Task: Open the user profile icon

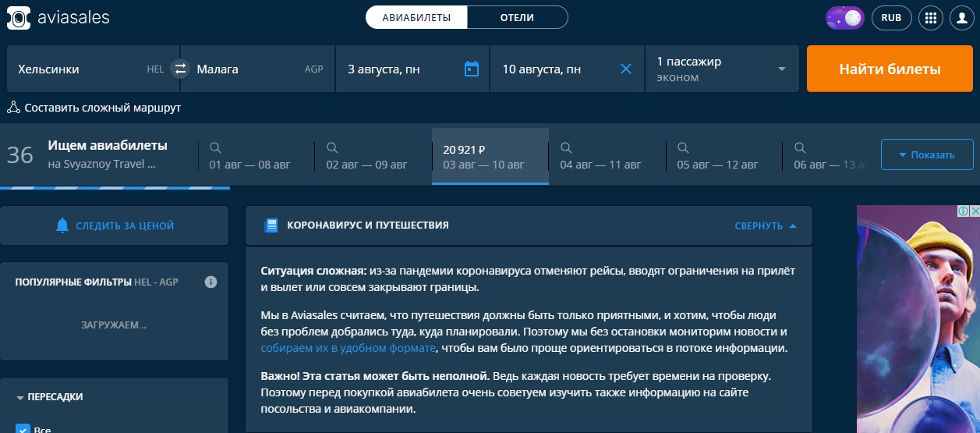Action: tap(962, 17)
